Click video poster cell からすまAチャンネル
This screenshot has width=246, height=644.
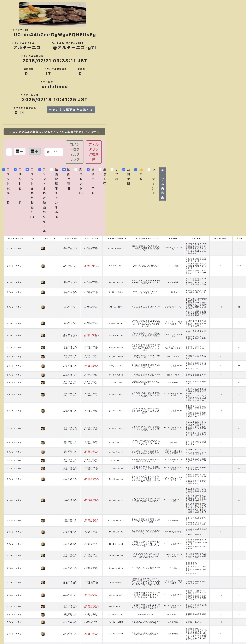point(173,307)
